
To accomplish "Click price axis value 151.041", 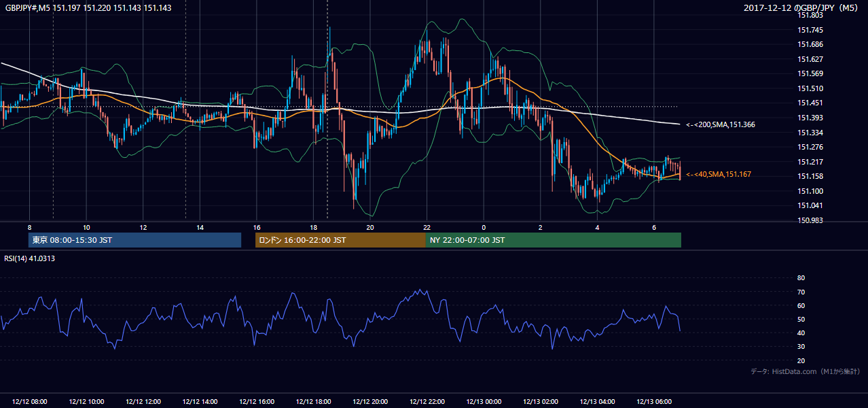I will tap(810, 205).
